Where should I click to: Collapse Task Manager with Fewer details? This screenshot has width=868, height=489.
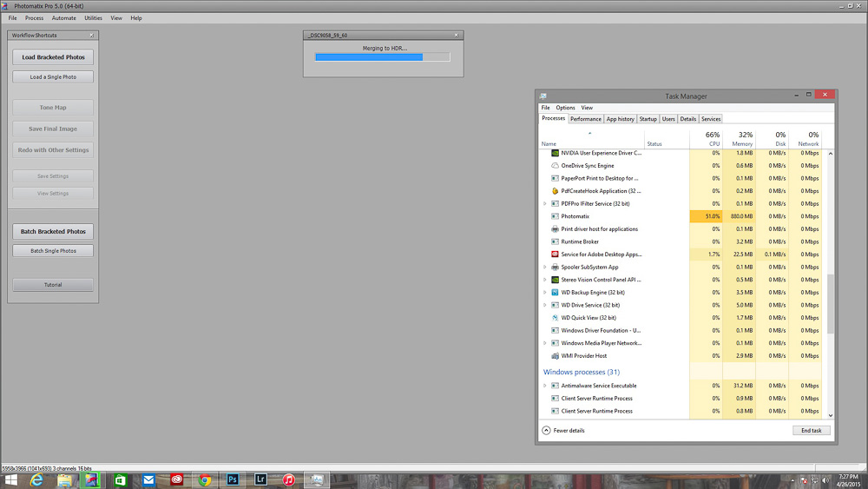click(x=564, y=430)
